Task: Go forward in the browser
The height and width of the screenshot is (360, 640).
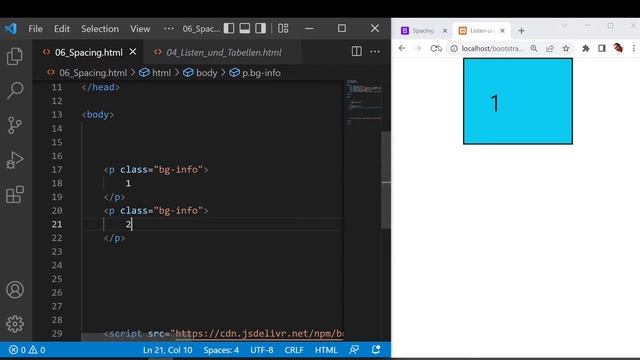Action: pos(418,48)
